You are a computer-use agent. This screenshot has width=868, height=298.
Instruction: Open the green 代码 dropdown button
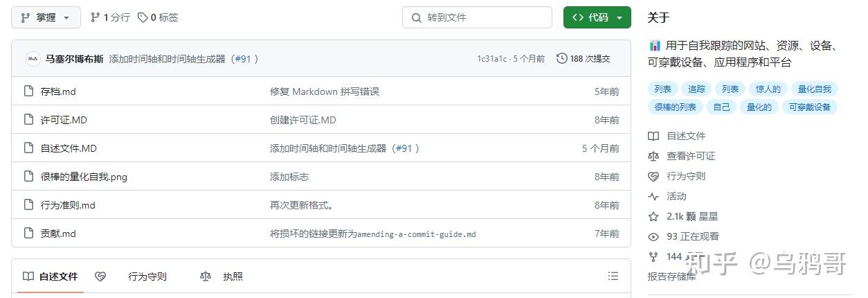click(x=597, y=17)
